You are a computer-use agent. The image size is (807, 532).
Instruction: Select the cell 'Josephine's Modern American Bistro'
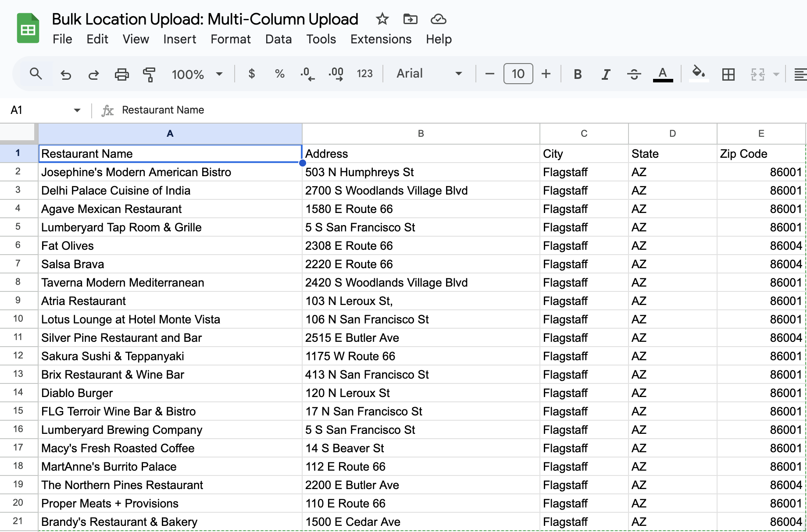coord(170,172)
